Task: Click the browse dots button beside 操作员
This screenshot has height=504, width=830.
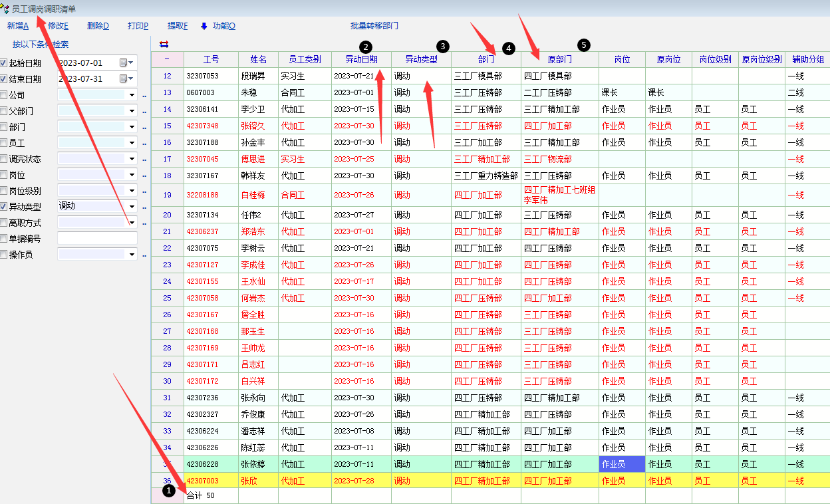Action: tap(144, 255)
